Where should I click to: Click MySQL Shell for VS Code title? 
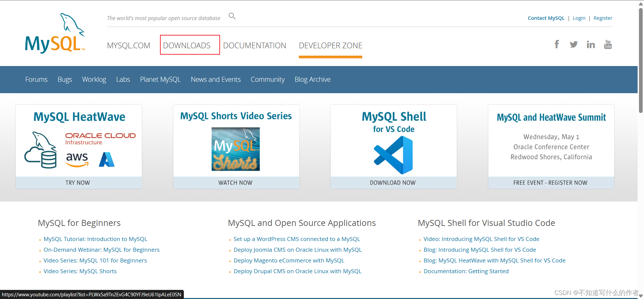click(394, 122)
